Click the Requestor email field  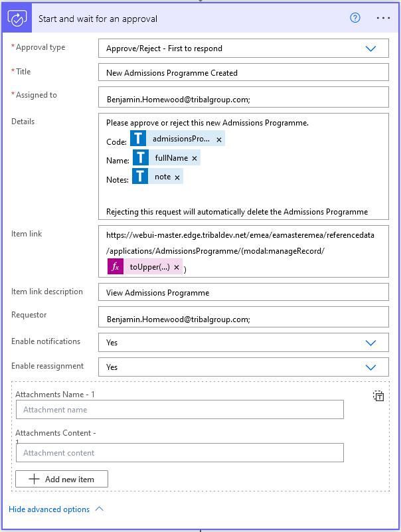click(x=243, y=319)
